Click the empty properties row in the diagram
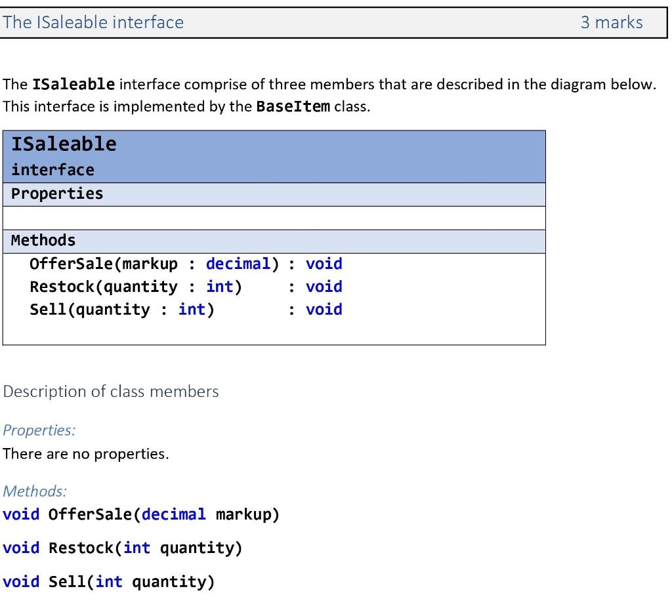This screenshot has height=616, width=672. (274, 217)
